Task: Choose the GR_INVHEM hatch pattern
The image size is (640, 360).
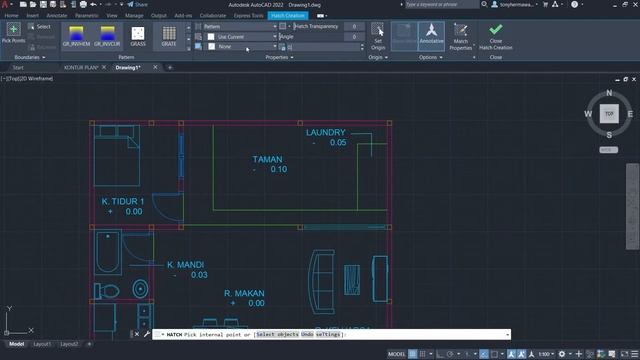Action: coord(76,36)
